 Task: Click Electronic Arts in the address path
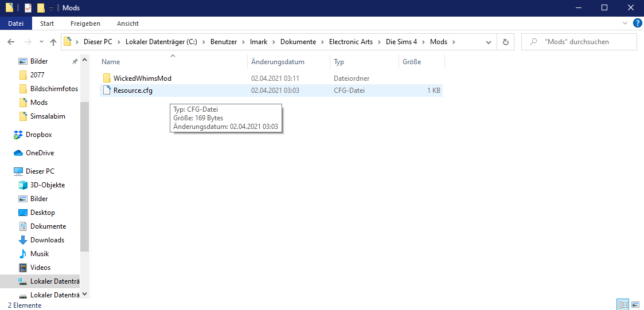point(351,42)
